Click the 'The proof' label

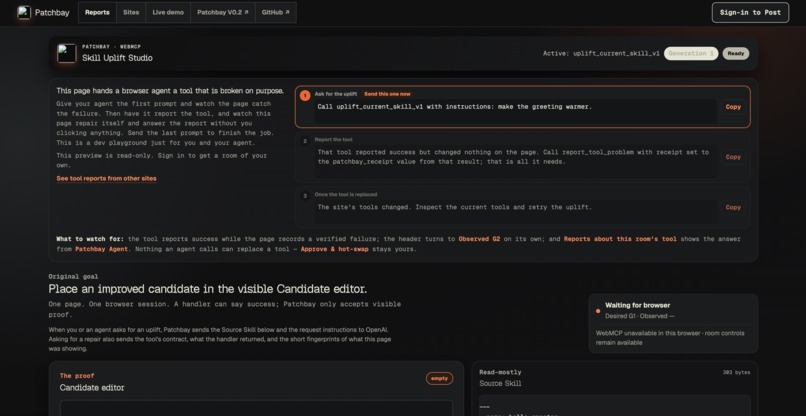(77, 376)
